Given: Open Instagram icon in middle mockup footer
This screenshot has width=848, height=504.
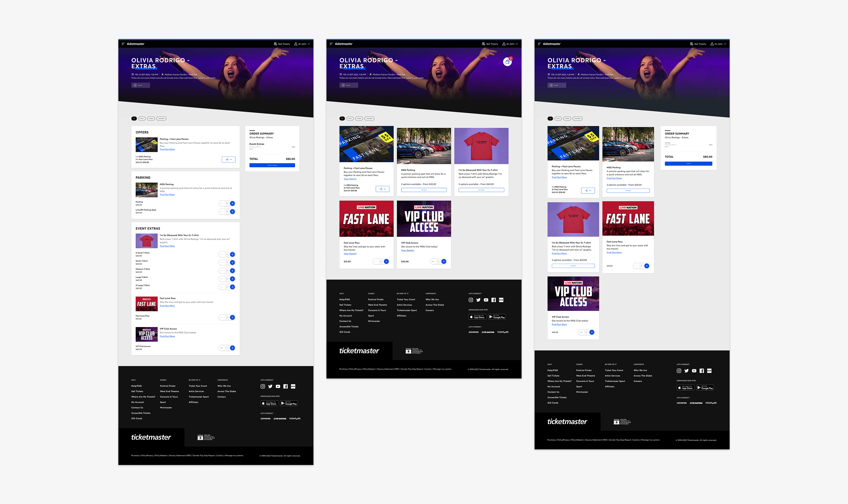Looking at the screenshot, I should click(x=471, y=300).
